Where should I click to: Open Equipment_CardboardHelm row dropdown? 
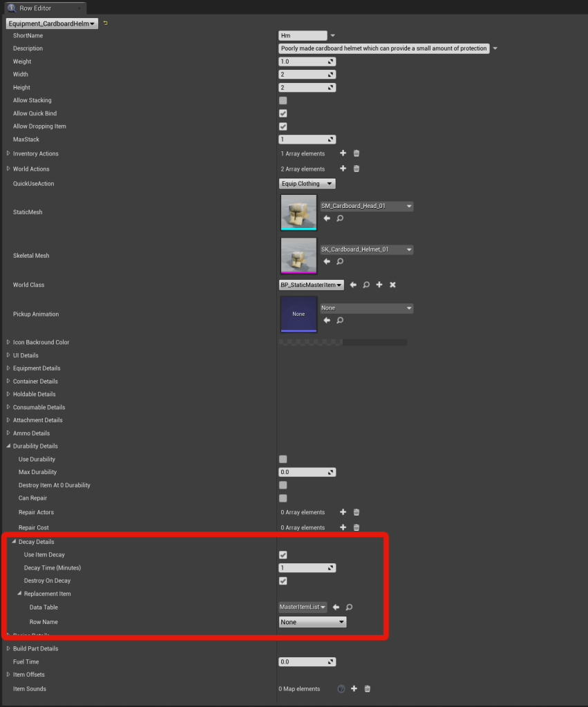[x=52, y=23]
